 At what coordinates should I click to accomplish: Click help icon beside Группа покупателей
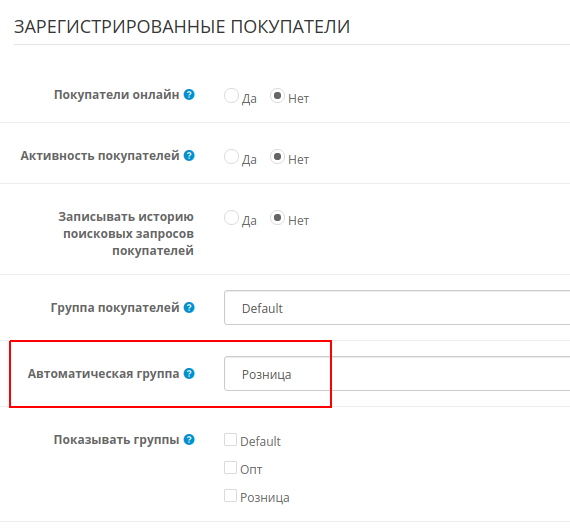189,308
